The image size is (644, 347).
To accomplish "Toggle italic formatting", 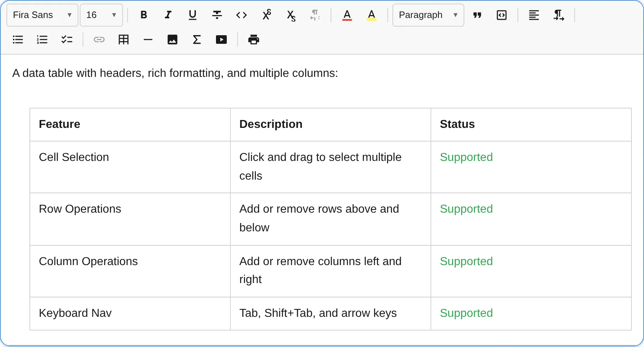I will (x=168, y=15).
